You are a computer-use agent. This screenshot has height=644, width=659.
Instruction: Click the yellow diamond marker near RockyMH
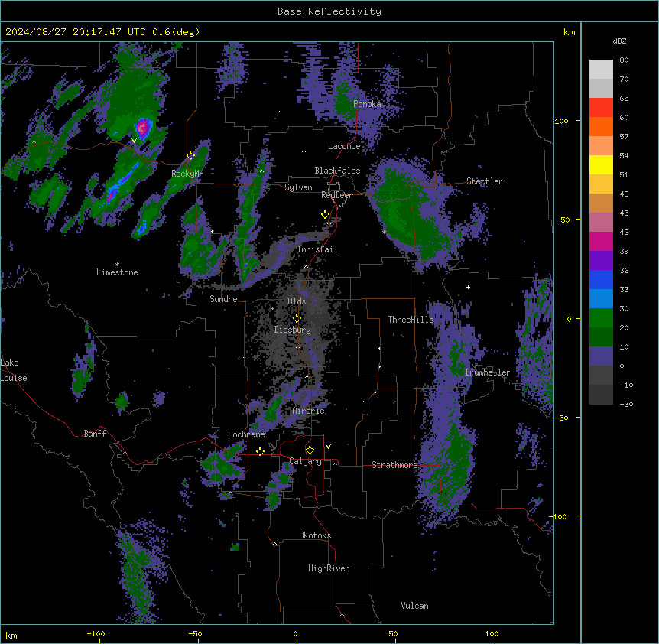pos(191,156)
